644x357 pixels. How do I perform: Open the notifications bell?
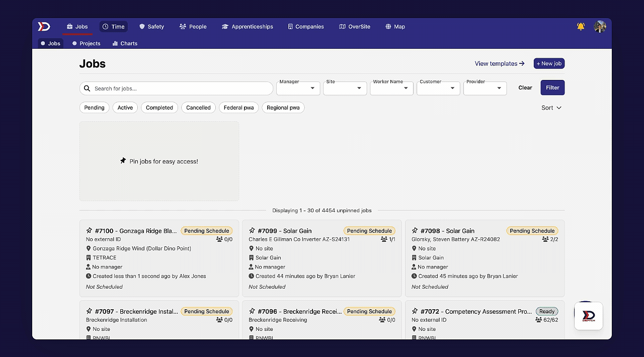(x=581, y=27)
